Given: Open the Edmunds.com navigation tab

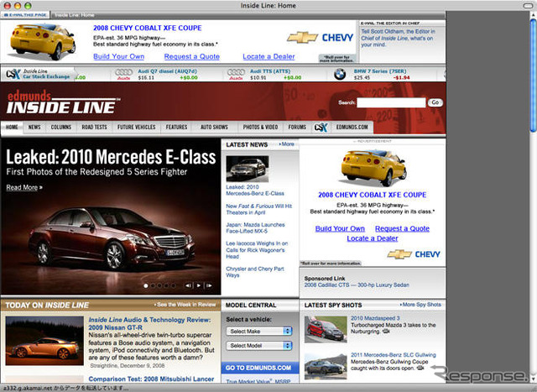Looking at the screenshot, I should 352,127.
